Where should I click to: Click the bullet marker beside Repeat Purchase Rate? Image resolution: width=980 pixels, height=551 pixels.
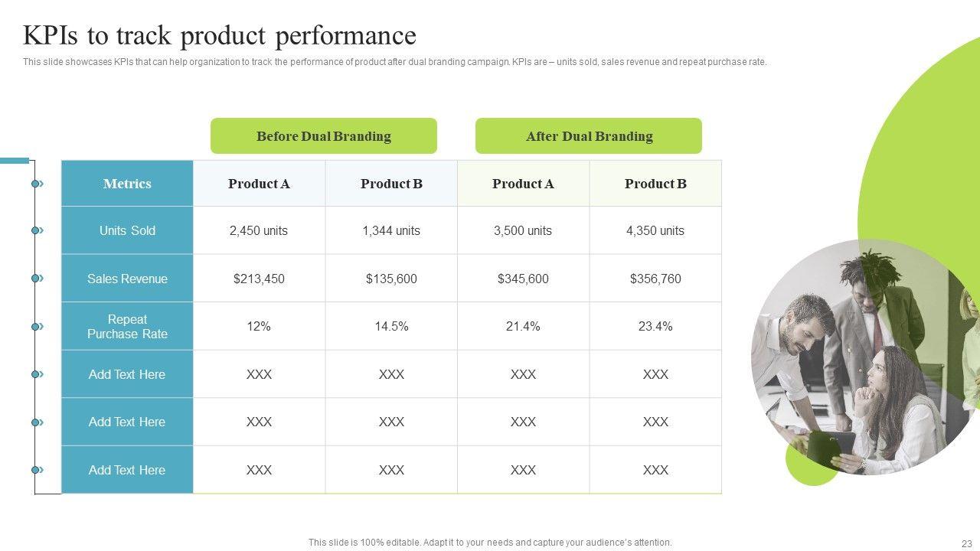(x=37, y=327)
